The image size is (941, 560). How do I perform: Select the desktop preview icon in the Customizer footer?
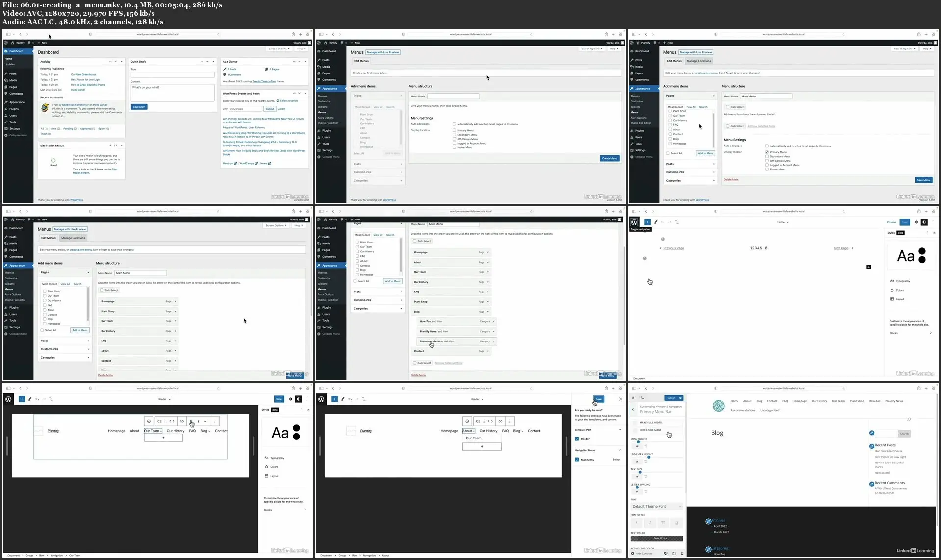click(665, 554)
